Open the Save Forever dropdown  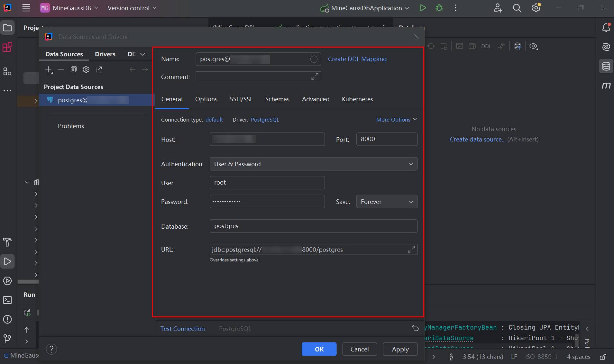(x=387, y=202)
